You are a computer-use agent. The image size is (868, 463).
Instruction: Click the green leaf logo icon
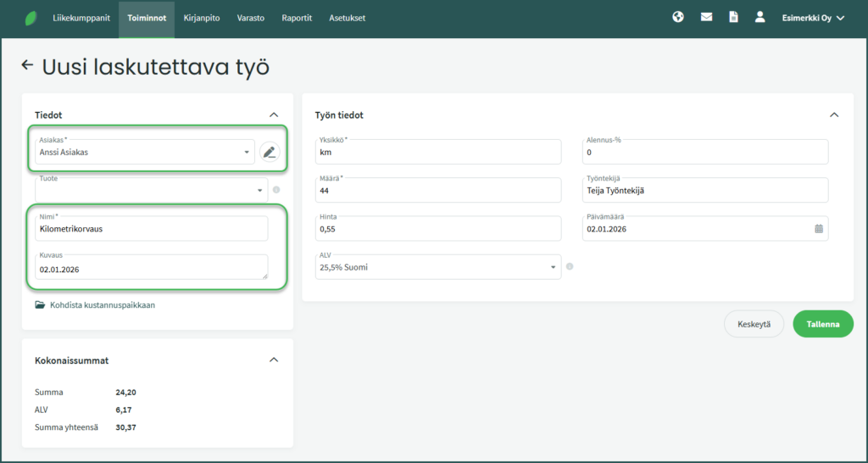point(31,18)
